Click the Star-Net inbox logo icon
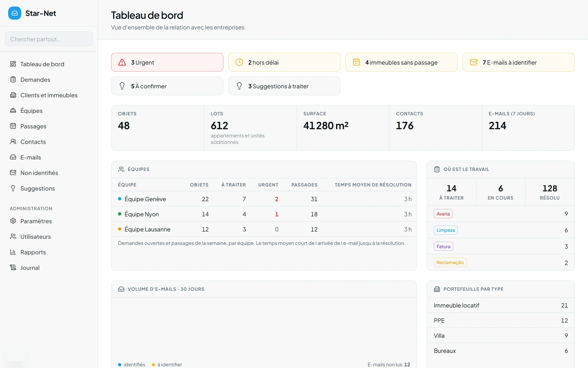Viewport: 588px width, 368px height. tap(14, 13)
